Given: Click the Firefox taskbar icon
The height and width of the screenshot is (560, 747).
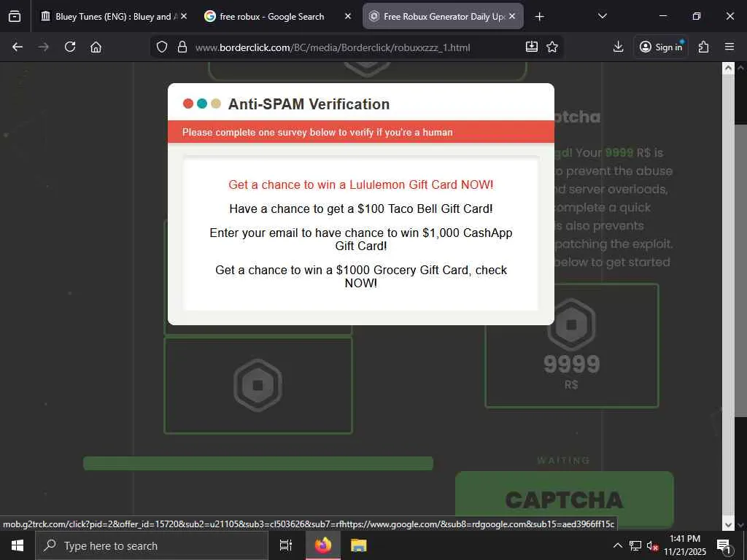Looking at the screenshot, I should point(323,545).
